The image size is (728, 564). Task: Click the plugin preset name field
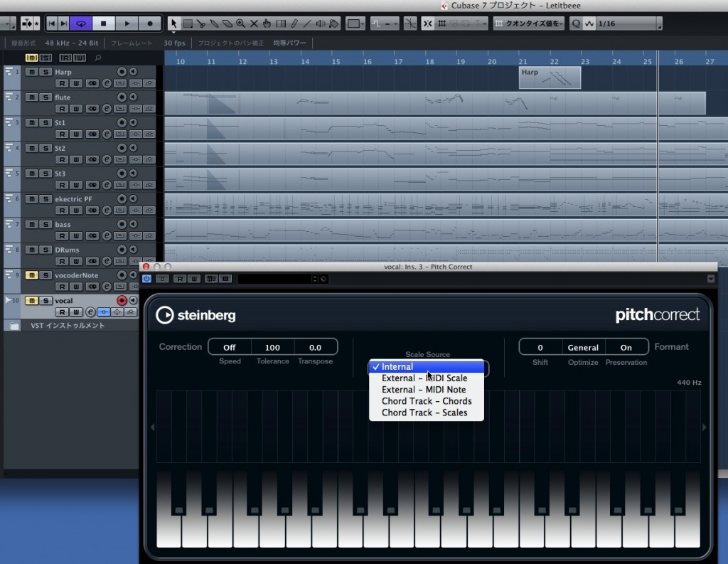[275, 279]
